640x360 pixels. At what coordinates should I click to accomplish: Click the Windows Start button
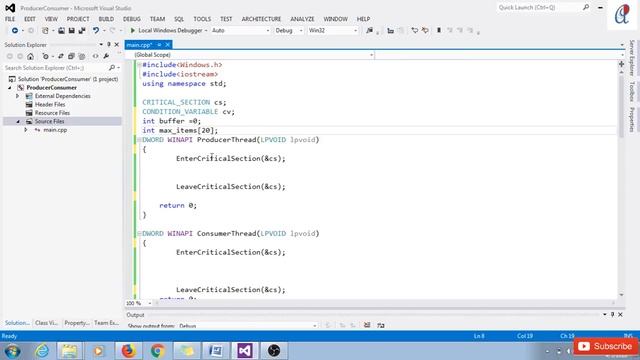[x=13, y=351]
